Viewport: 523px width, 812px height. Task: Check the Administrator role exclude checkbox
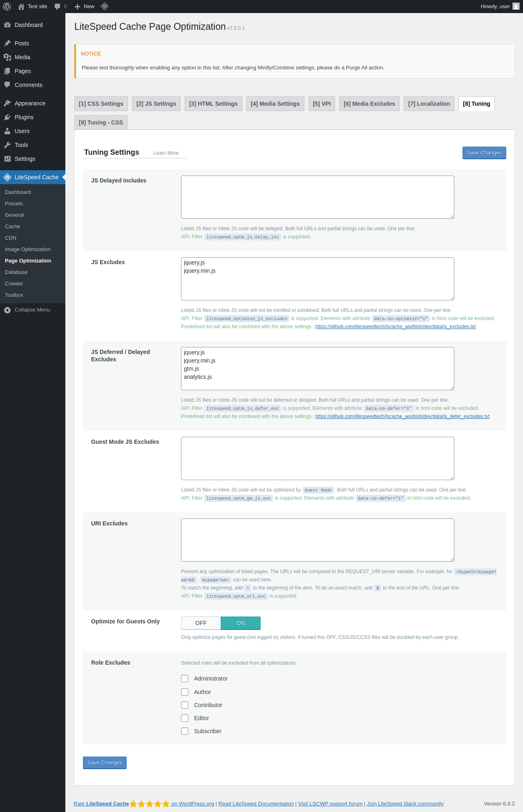[x=185, y=679]
